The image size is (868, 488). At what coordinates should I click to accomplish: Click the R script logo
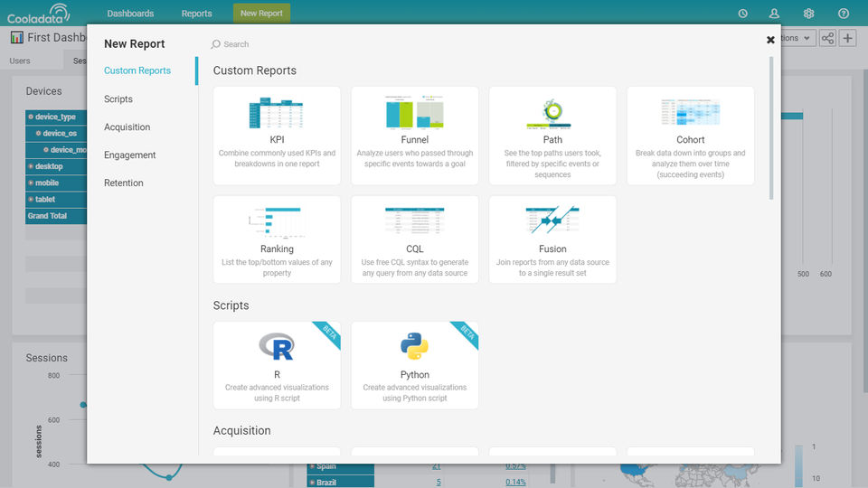coord(277,346)
